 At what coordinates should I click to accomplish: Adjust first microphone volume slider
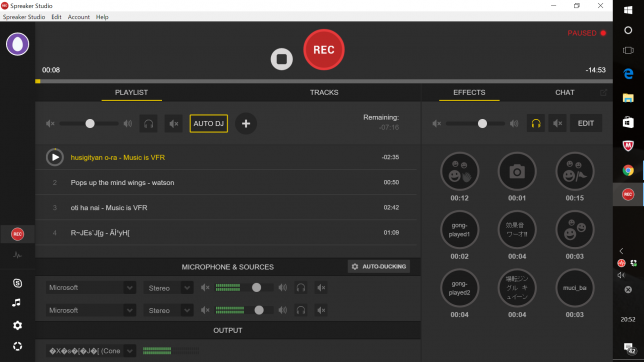(256, 288)
